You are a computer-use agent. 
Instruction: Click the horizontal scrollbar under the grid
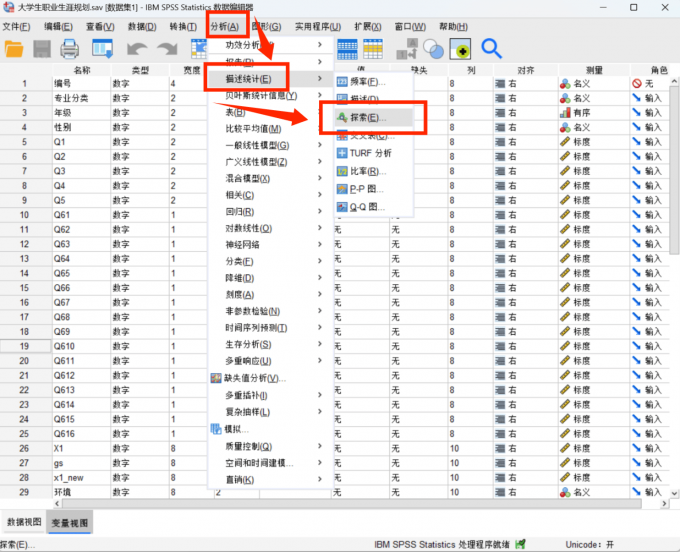coord(351,503)
